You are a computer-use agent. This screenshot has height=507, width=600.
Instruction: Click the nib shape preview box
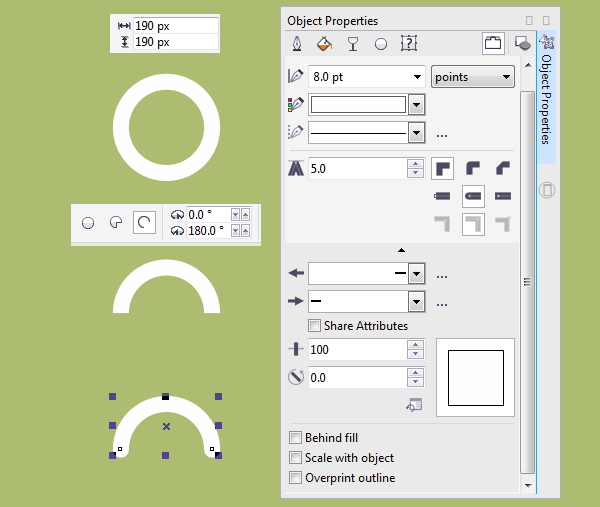click(x=476, y=378)
